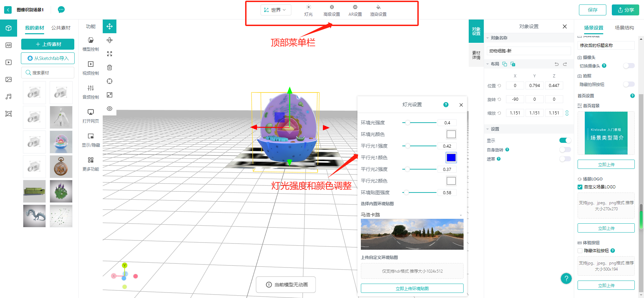Switch to the 场景结构 tab
This screenshot has width=644, height=298.
pos(624,28)
